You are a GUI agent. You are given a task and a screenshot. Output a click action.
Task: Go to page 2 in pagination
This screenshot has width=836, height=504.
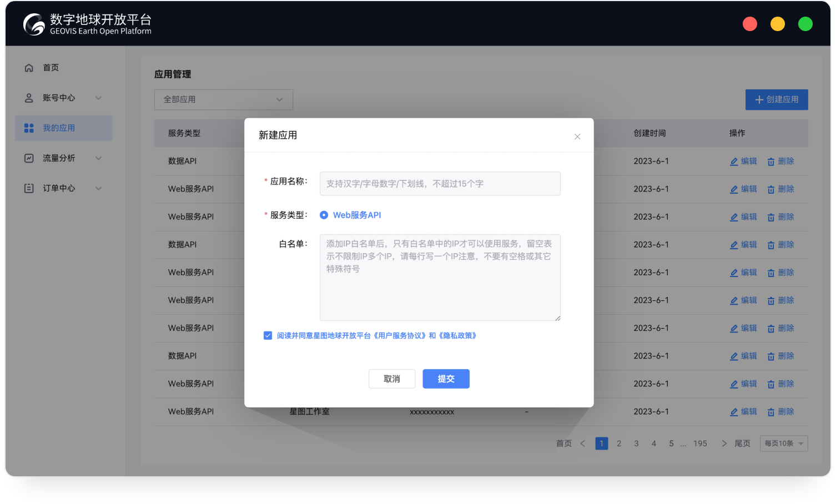click(x=619, y=443)
